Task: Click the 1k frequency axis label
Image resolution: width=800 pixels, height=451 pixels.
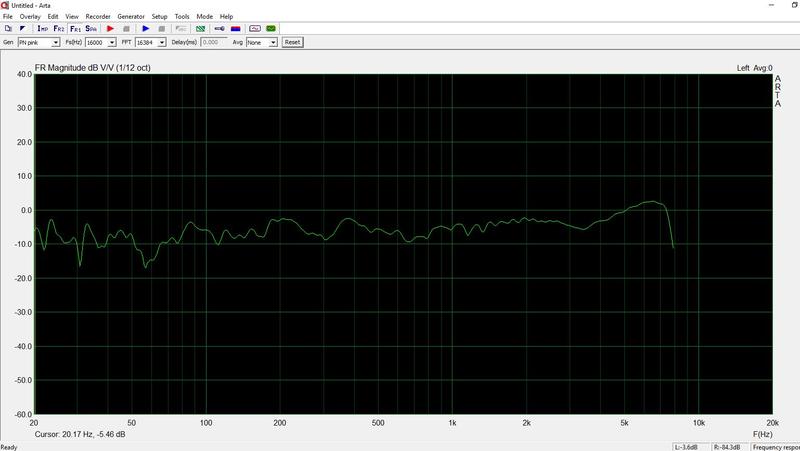Action: 452,423
